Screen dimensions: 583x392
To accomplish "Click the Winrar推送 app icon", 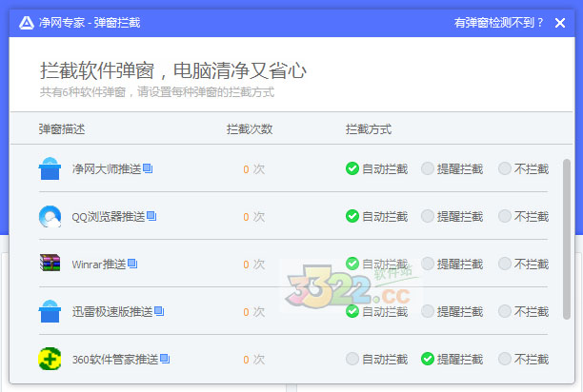I will click(x=50, y=263).
